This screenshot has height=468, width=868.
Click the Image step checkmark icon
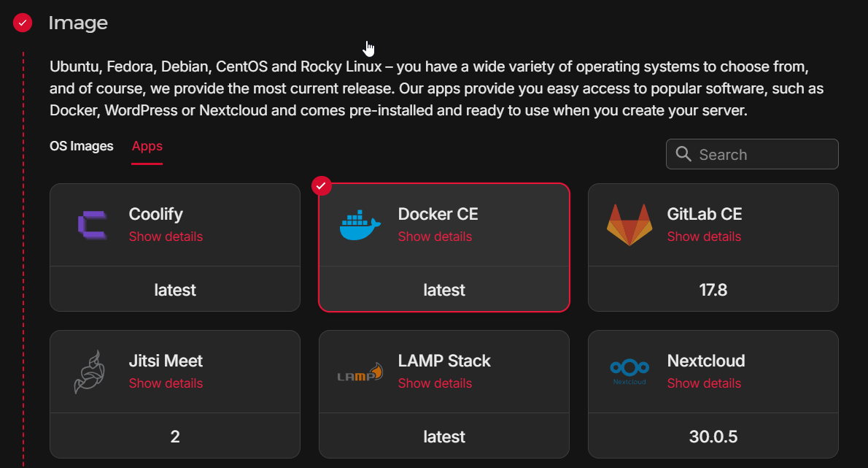pyautogui.click(x=23, y=23)
